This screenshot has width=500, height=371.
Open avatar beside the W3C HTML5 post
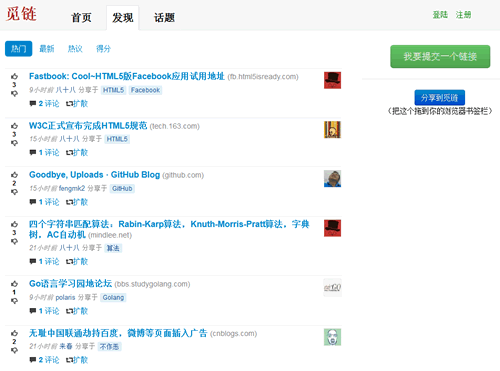332,129
